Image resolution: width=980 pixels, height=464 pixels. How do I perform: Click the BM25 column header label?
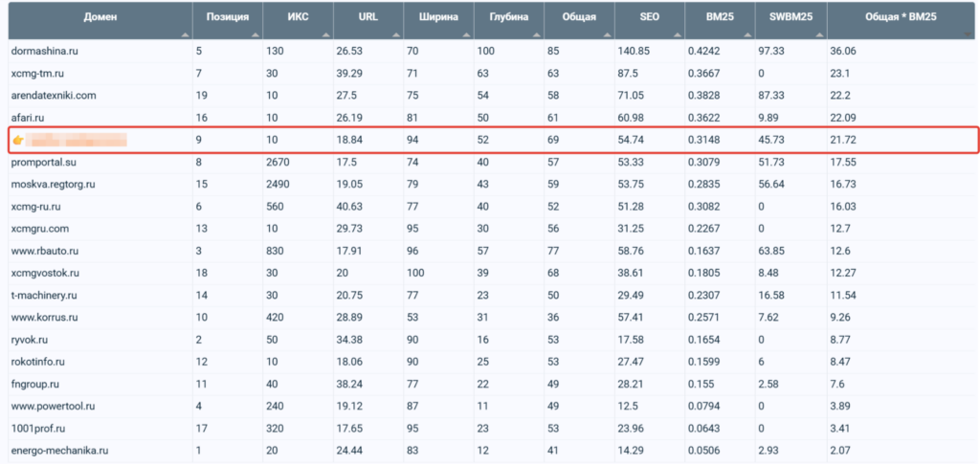(720, 17)
